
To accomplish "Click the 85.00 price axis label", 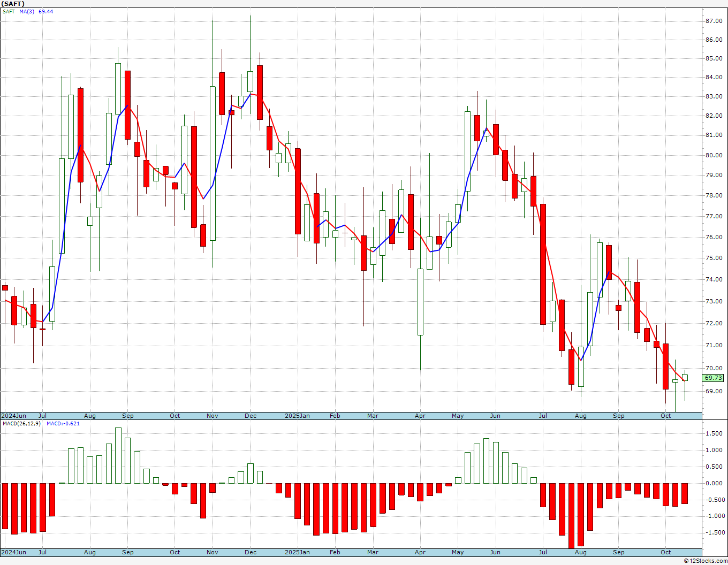I will tap(714, 58).
